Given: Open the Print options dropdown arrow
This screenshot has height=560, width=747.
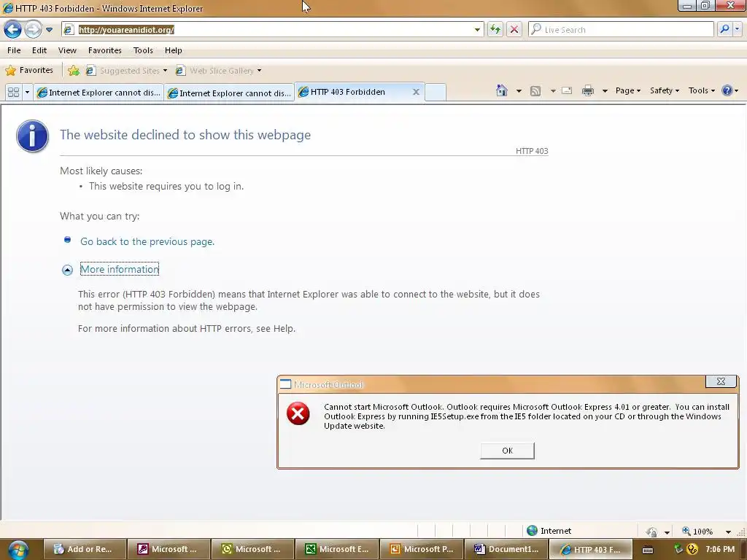Looking at the screenshot, I should (x=605, y=90).
